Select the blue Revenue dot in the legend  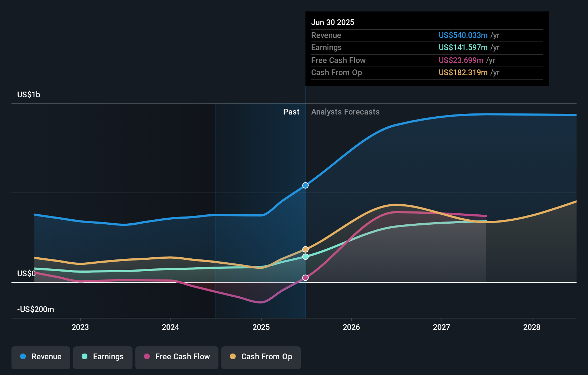pos(23,357)
